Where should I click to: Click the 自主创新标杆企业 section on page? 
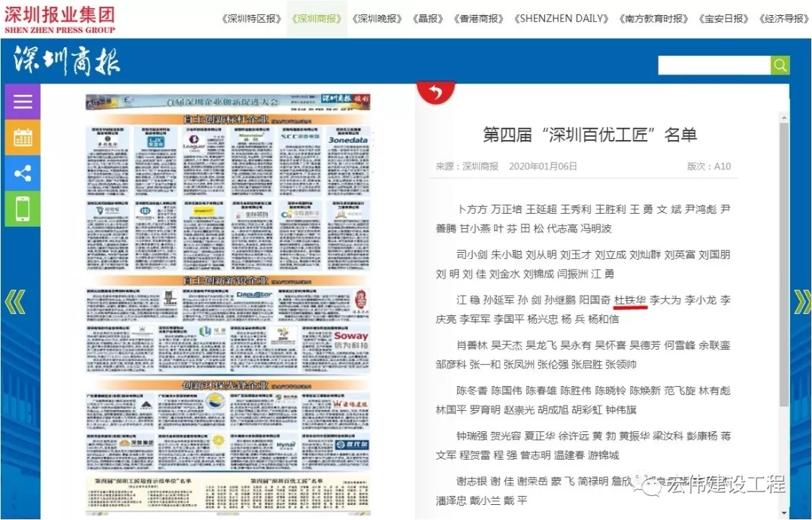click(x=228, y=119)
